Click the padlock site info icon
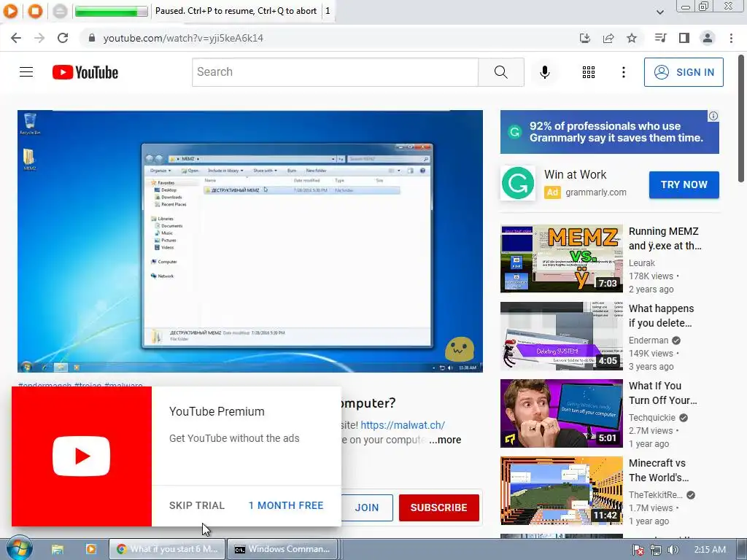This screenshot has height=560, width=747. pos(92,38)
